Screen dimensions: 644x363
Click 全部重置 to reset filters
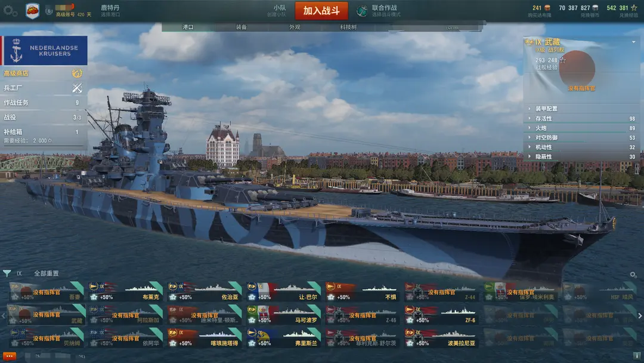(47, 273)
